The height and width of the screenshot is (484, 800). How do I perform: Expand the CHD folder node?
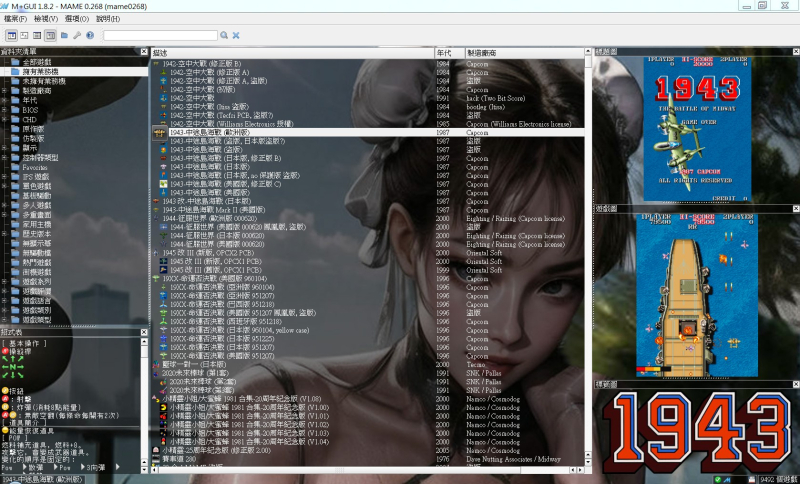pos(4,119)
